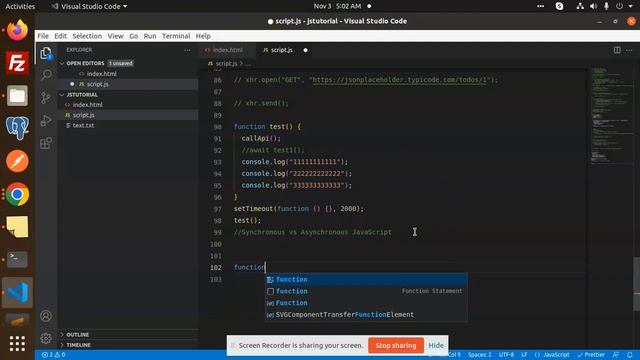Screen dimensions: 640x360
Task: Click the Stop sharing button
Action: click(x=396, y=345)
